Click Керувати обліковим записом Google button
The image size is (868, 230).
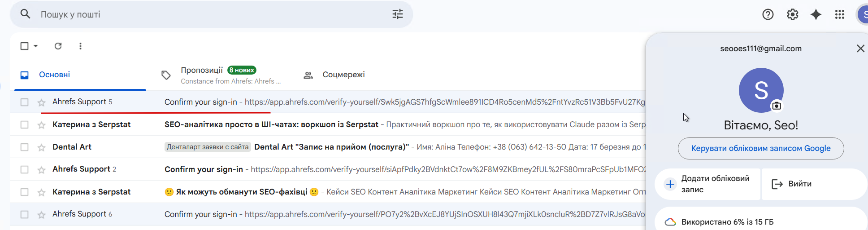760,148
